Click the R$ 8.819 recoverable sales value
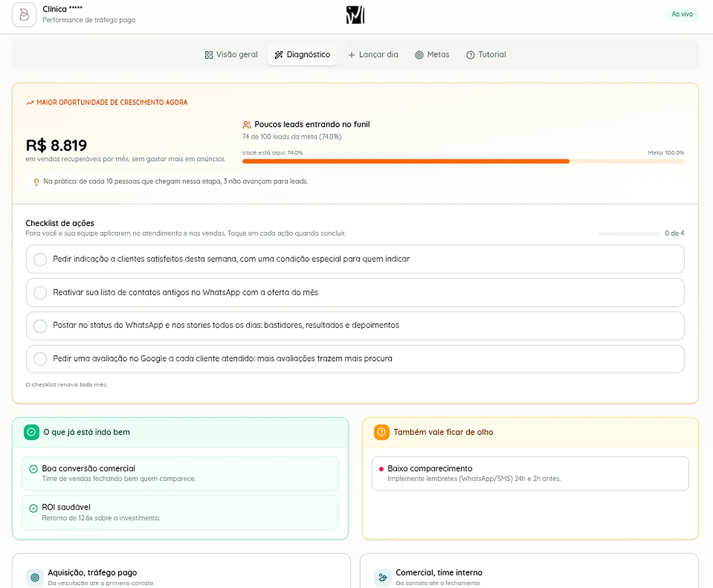Viewport: 713px width, 588px height. (56, 145)
